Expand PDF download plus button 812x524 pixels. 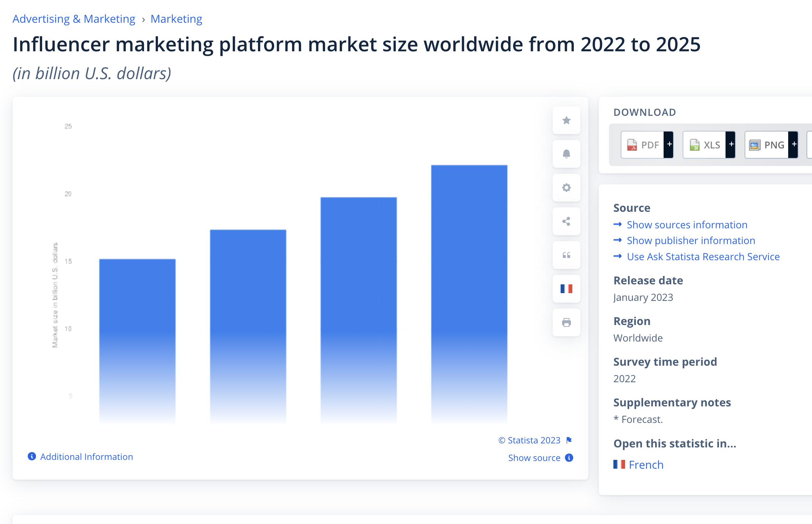click(669, 144)
